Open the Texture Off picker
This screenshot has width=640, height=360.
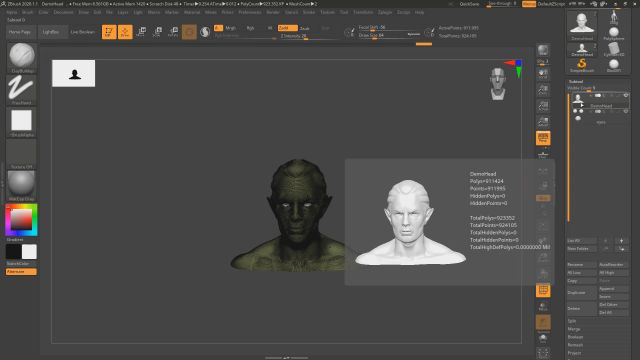point(22,154)
